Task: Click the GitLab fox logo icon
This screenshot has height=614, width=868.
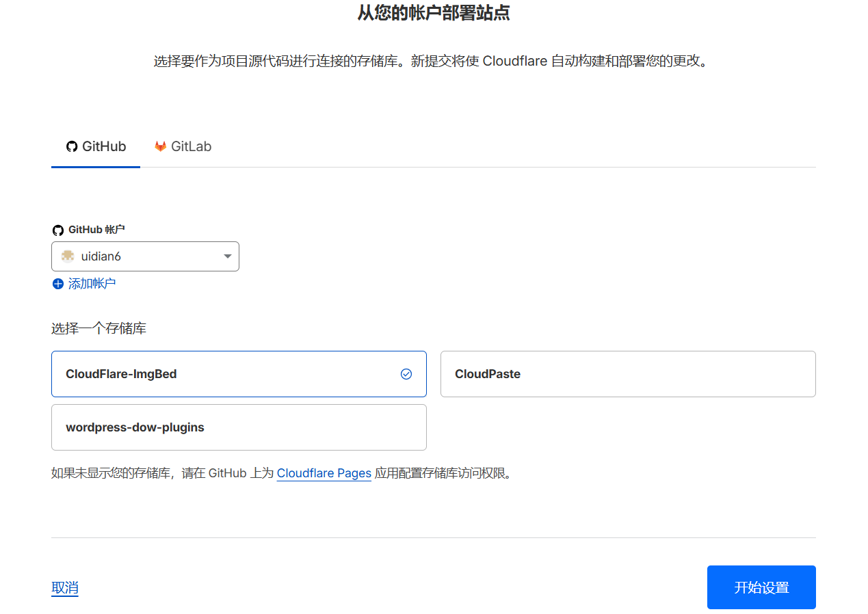Action: [160, 146]
